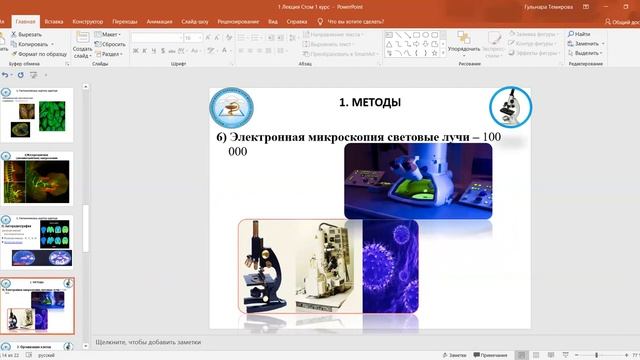Toggle text Shadow (S) formatting

point(162,51)
